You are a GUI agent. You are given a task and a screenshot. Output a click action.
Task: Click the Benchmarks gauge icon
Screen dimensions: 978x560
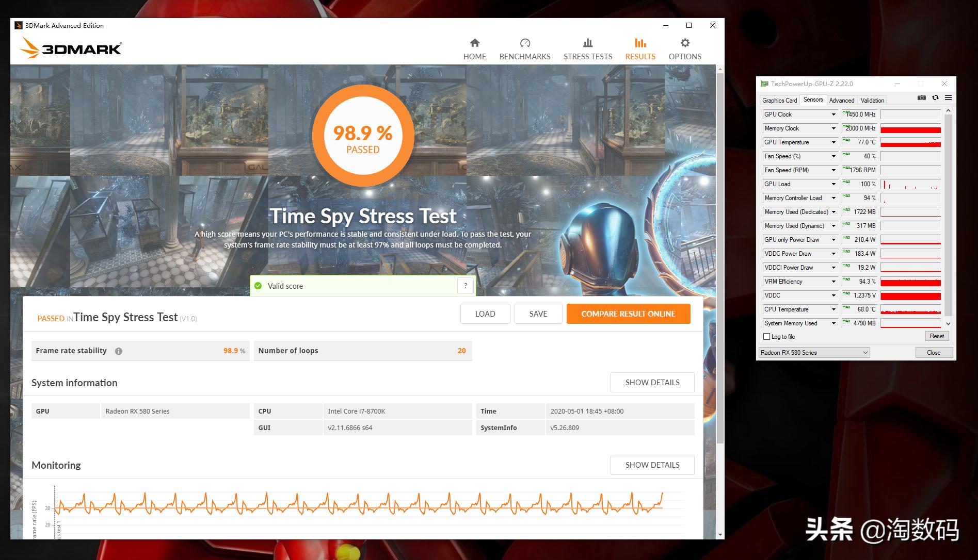tap(524, 43)
